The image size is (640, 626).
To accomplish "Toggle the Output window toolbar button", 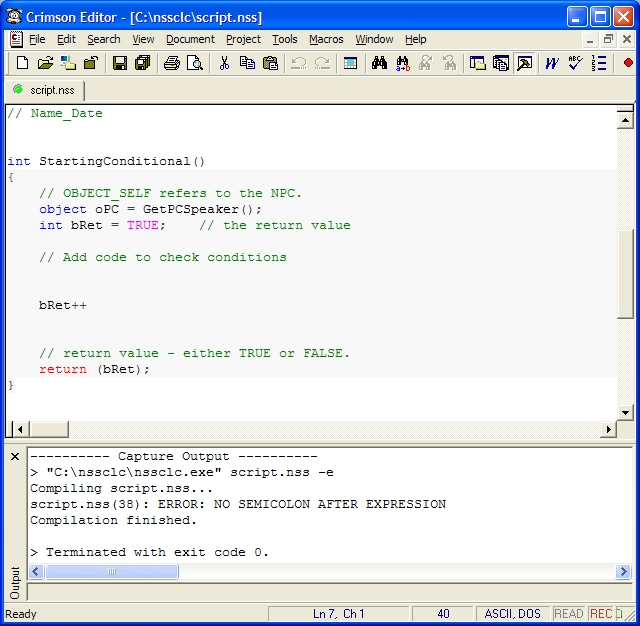I will click(524, 63).
